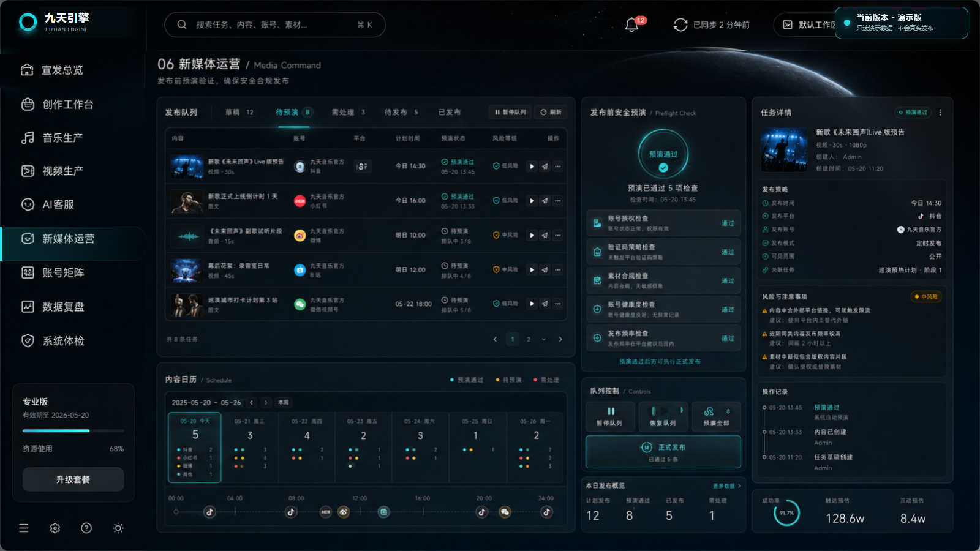This screenshot has width=980, height=551.
Task: Switch to the 待发布 tab
Action: [401, 113]
